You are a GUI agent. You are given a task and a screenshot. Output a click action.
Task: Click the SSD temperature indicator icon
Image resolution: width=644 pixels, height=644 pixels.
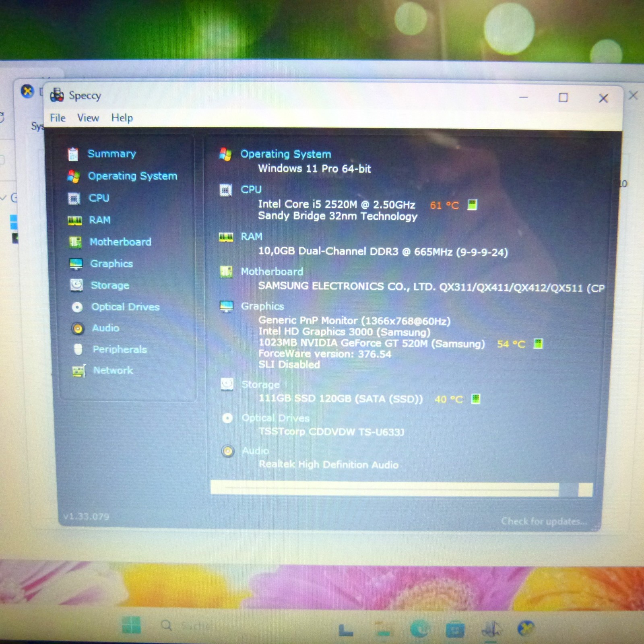click(x=475, y=398)
